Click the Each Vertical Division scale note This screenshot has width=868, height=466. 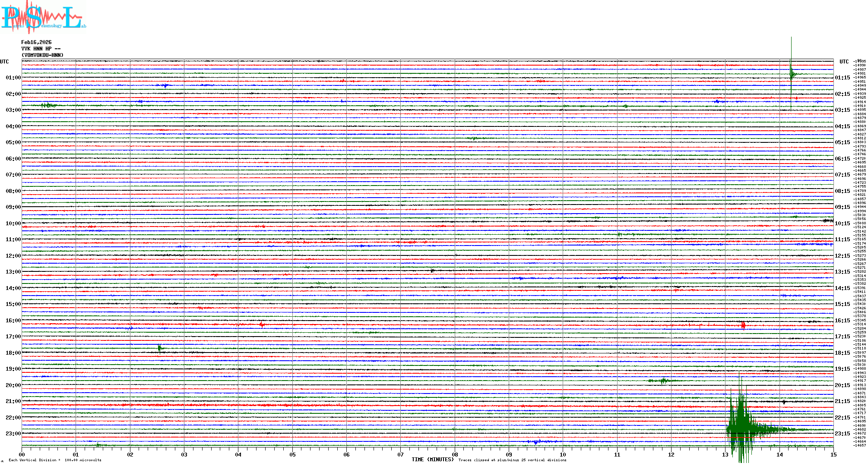[55, 460]
